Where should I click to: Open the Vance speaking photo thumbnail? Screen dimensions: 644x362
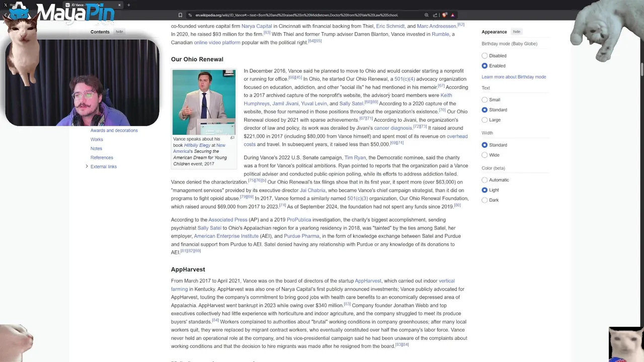pyautogui.click(x=204, y=102)
